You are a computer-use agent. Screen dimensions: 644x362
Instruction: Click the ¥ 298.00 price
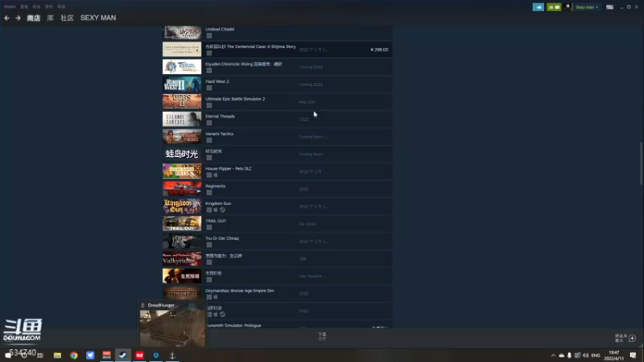pyautogui.click(x=379, y=50)
